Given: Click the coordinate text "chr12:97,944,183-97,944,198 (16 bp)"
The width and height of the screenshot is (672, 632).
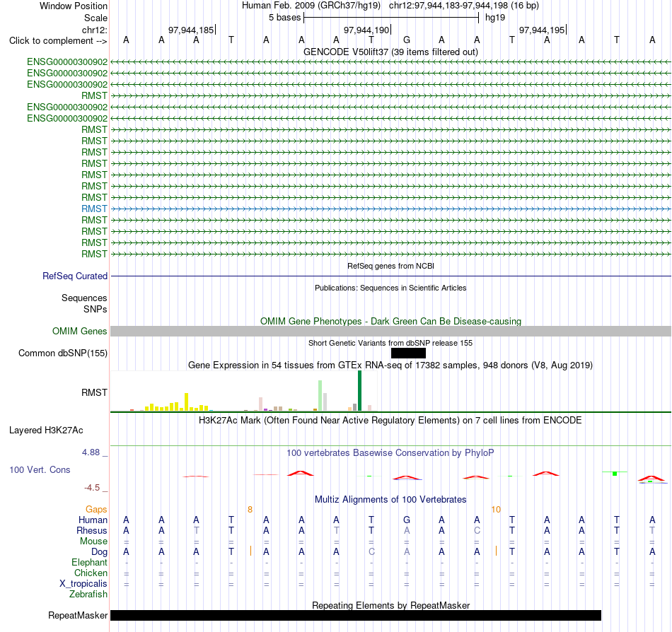Looking at the screenshot, I should 464,6.
